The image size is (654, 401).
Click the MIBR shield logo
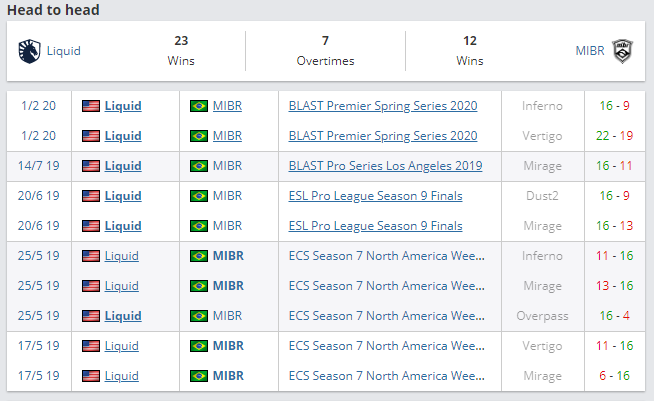tap(622, 51)
